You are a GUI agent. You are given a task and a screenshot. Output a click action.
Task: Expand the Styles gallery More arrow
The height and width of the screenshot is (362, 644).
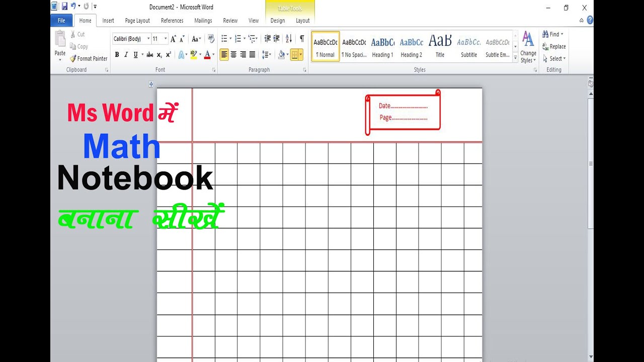point(515,59)
